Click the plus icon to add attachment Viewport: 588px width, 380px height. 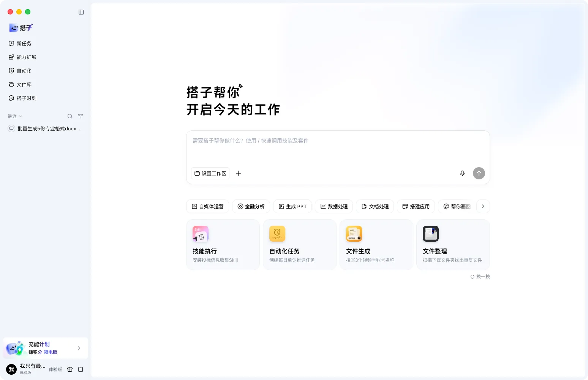click(x=239, y=173)
